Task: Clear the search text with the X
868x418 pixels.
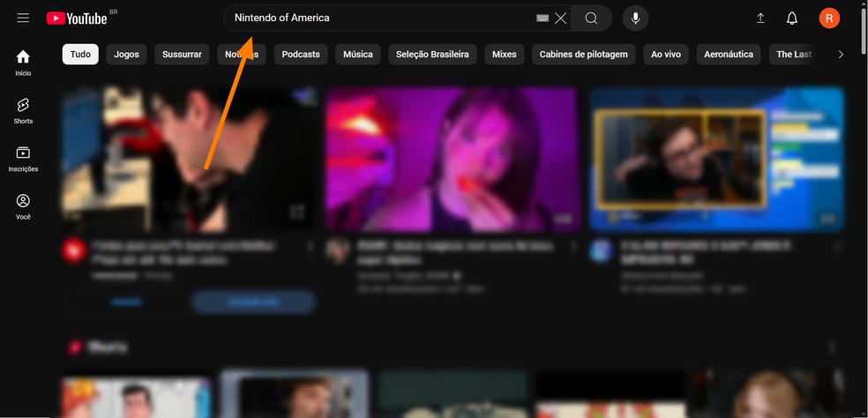Action: tap(560, 19)
